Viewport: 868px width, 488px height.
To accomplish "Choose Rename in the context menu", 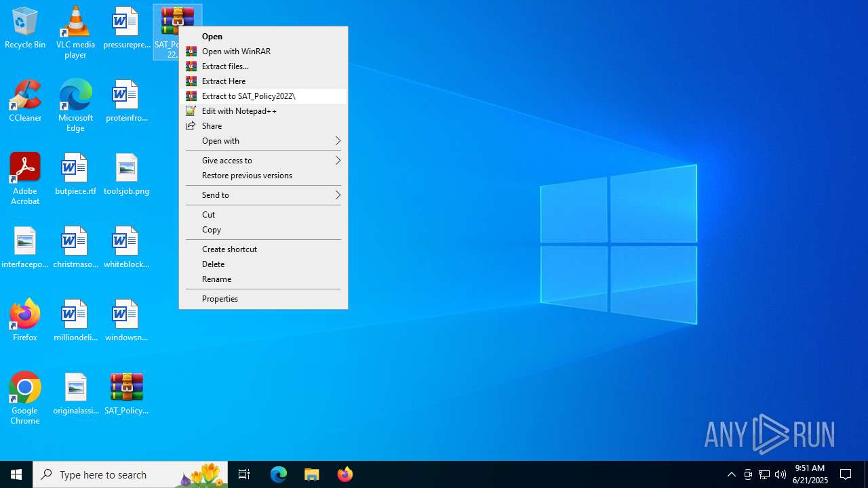I will coord(263,279).
